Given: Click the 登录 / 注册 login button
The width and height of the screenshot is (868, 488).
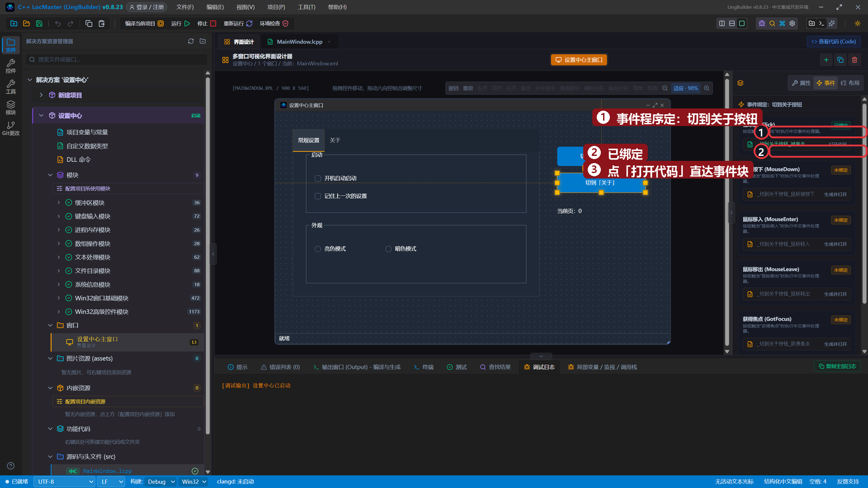Looking at the screenshot, I should 147,7.
